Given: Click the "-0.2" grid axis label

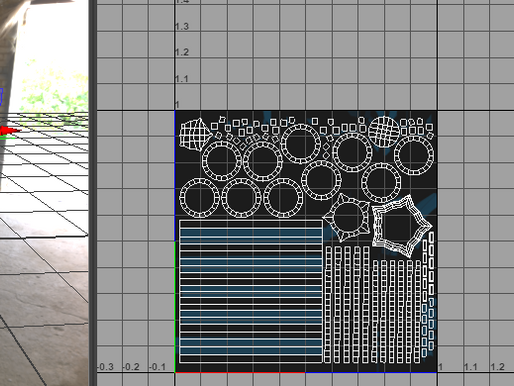Looking at the screenshot, I should tap(131, 367).
